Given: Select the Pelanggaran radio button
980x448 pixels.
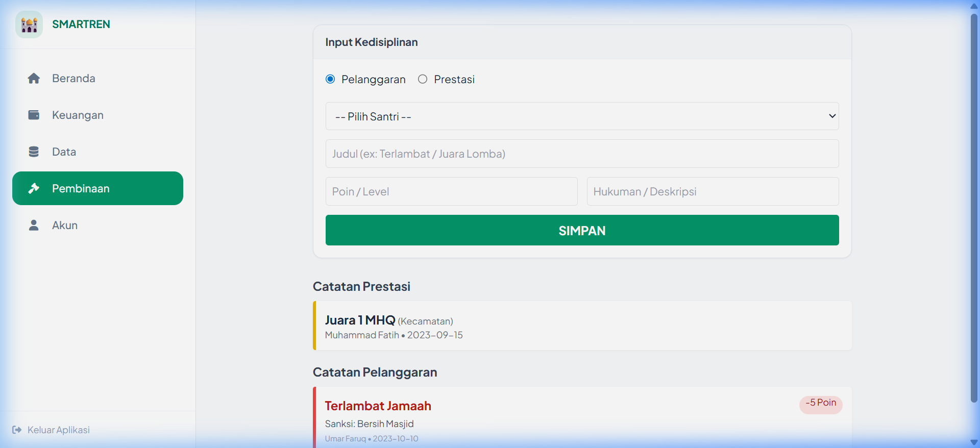Looking at the screenshot, I should click(x=330, y=79).
